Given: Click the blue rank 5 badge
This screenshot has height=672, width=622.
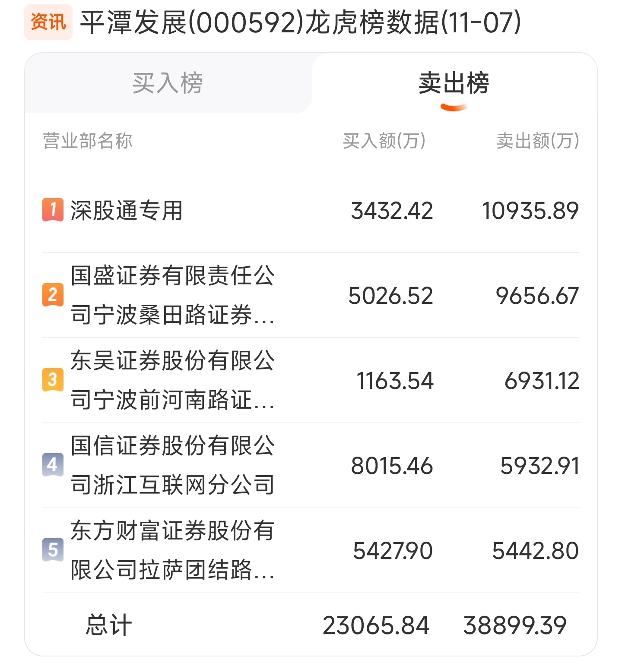Looking at the screenshot, I should (x=53, y=550).
